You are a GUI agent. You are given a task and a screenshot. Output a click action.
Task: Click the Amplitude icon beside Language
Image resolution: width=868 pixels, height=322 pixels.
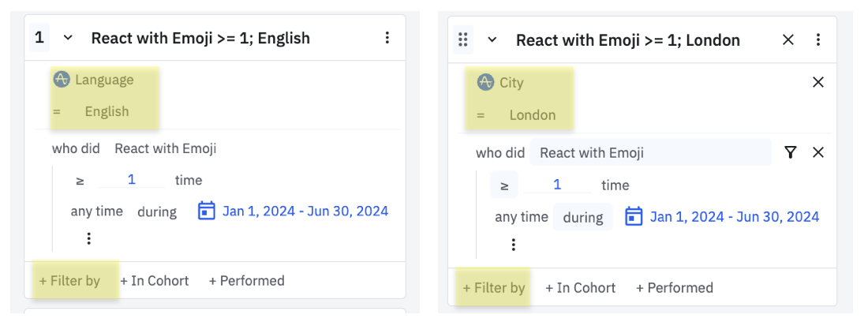click(x=61, y=80)
